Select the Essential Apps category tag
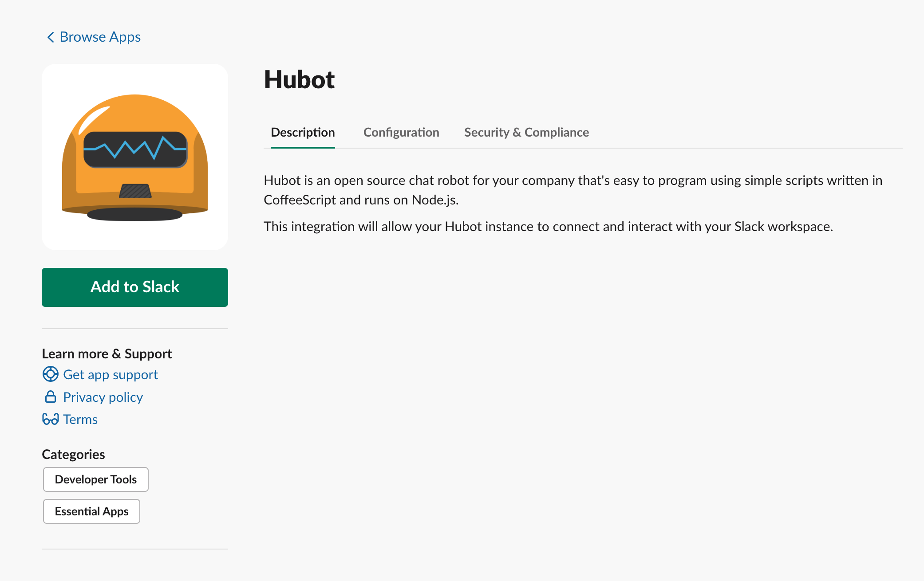924x581 pixels. pyautogui.click(x=91, y=511)
